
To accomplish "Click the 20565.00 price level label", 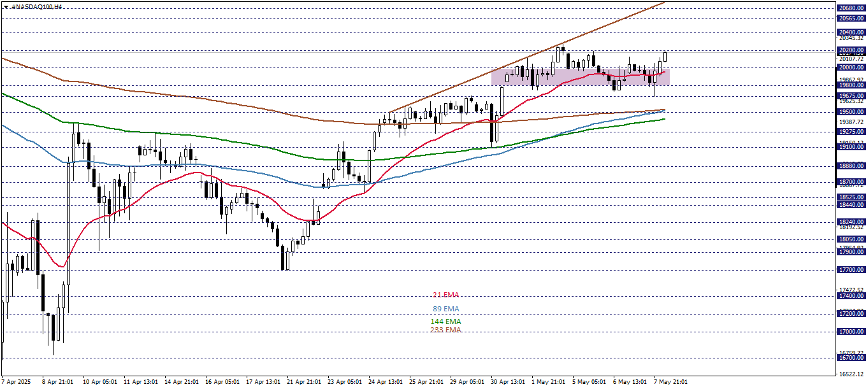I will point(851,18).
